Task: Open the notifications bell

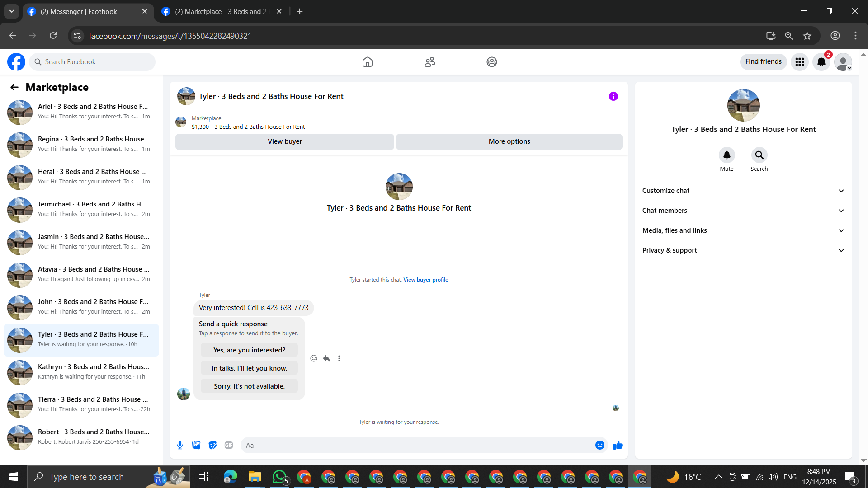Action: click(821, 62)
